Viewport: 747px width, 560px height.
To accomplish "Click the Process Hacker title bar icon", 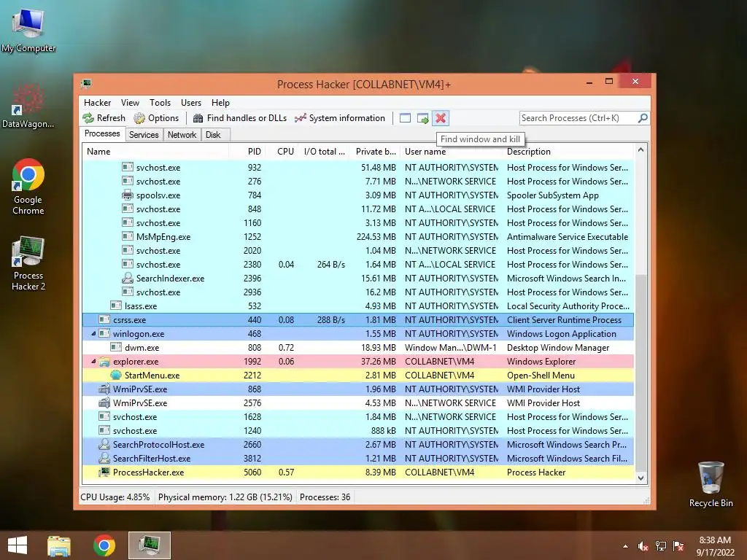I will (86, 84).
